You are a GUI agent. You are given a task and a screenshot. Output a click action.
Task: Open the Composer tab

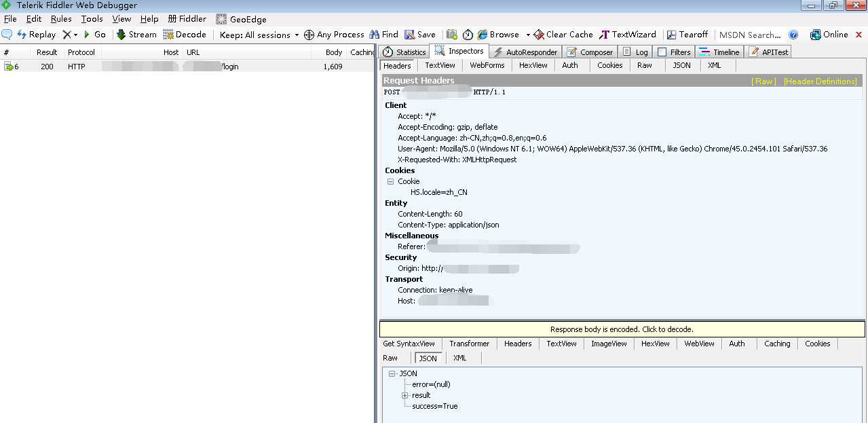[x=590, y=52]
